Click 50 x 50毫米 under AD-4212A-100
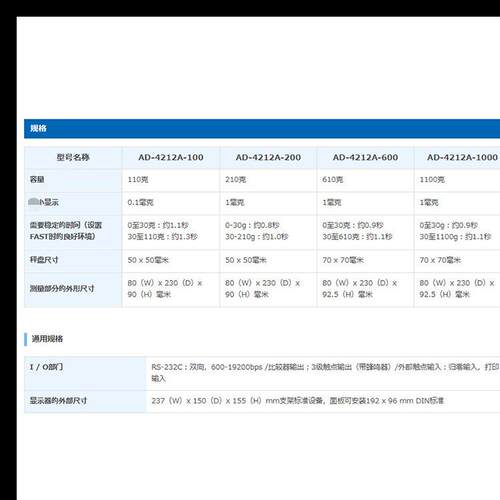Screen dimensions: 500x500 (x=171, y=260)
